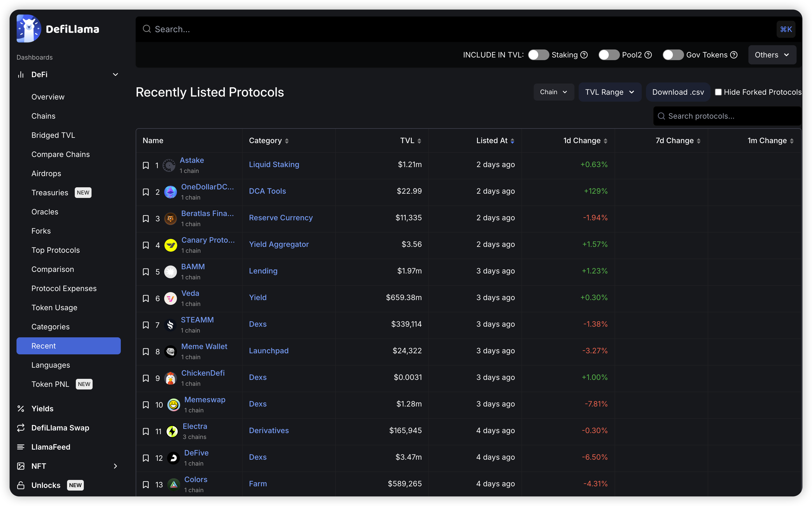Click the Gov Tokens help question-mark icon

734,55
